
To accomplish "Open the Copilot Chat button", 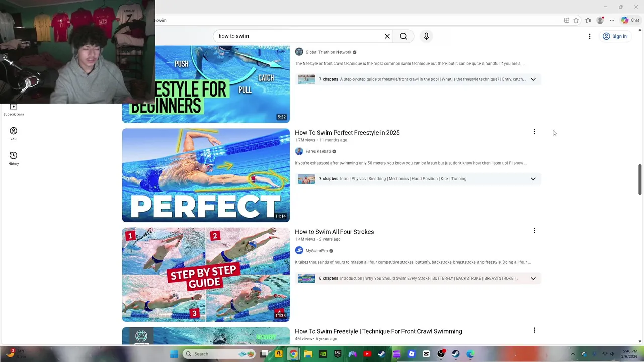I will click(x=630, y=20).
